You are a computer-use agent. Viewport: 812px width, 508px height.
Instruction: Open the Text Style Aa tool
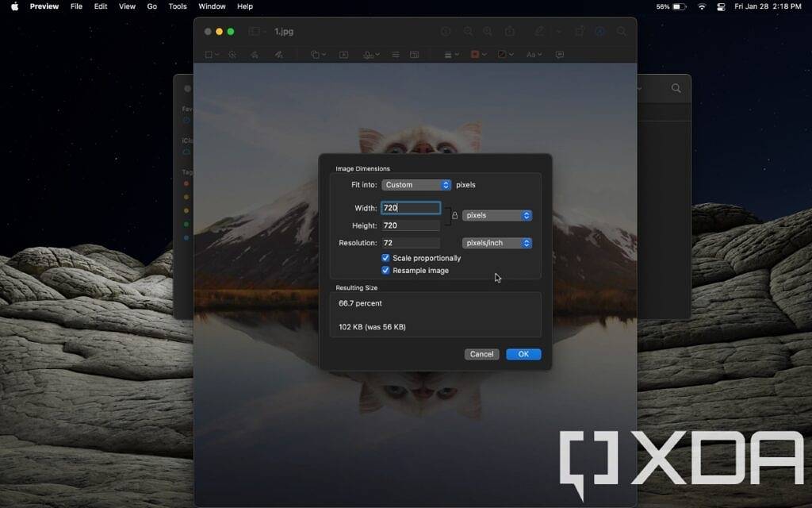point(532,55)
